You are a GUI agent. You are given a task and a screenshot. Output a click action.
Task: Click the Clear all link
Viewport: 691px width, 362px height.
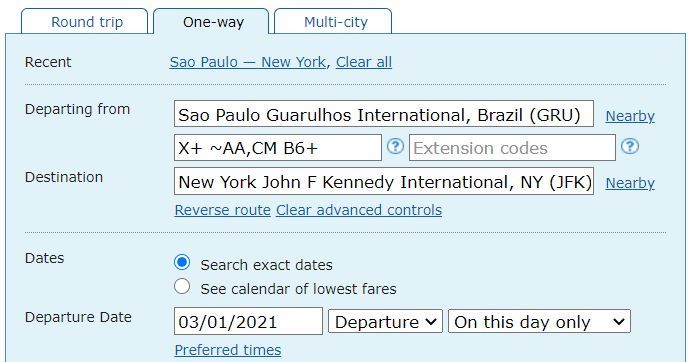[364, 62]
